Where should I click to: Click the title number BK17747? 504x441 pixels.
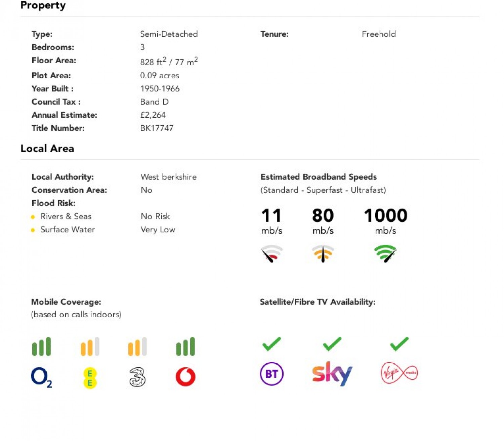[x=157, y=128]
